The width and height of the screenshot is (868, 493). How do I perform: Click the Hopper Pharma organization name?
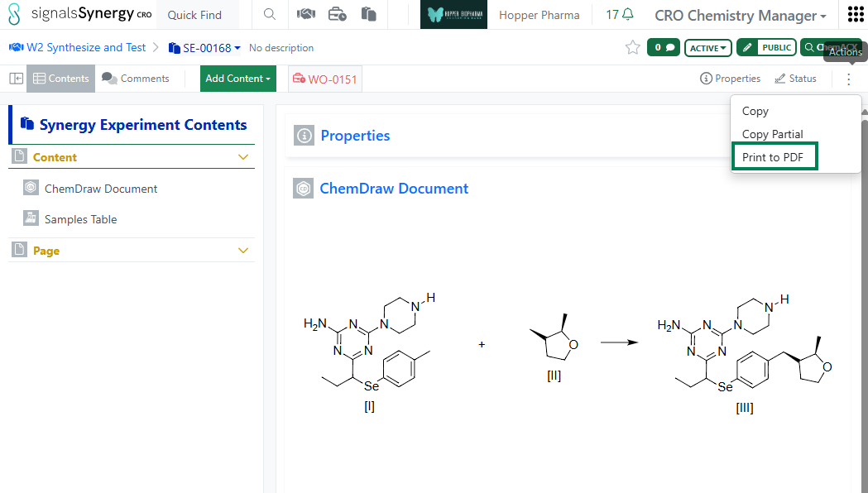pyautogui.click(x=540, y=15)
